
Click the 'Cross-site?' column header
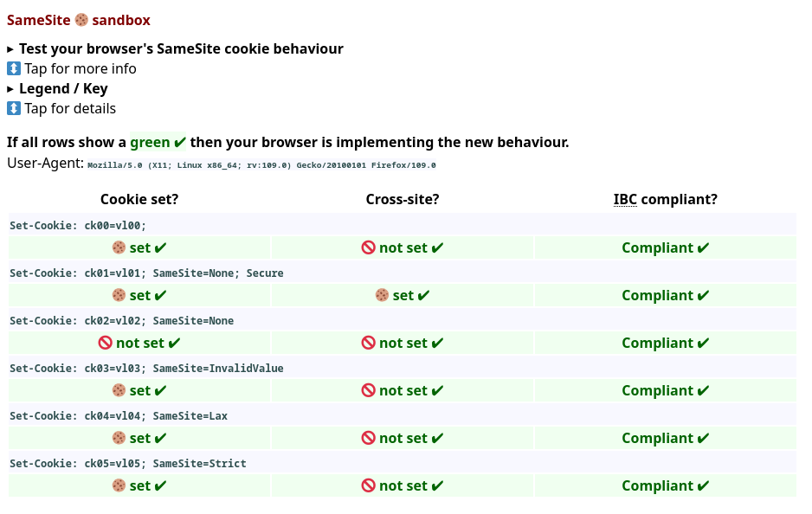click(x=402, y=198)
